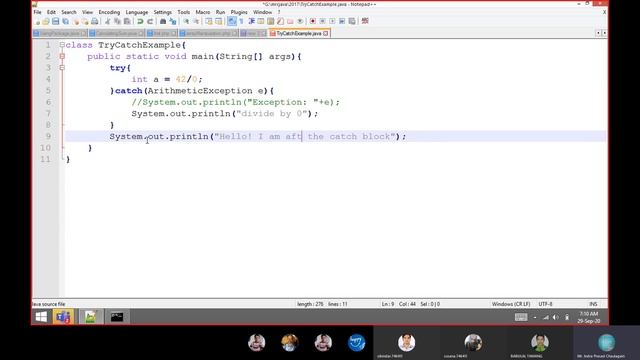Image resolution: width=640 pixels, height=360 pixels.
Task: Click the Redo arrow icon
Action: 150,21
